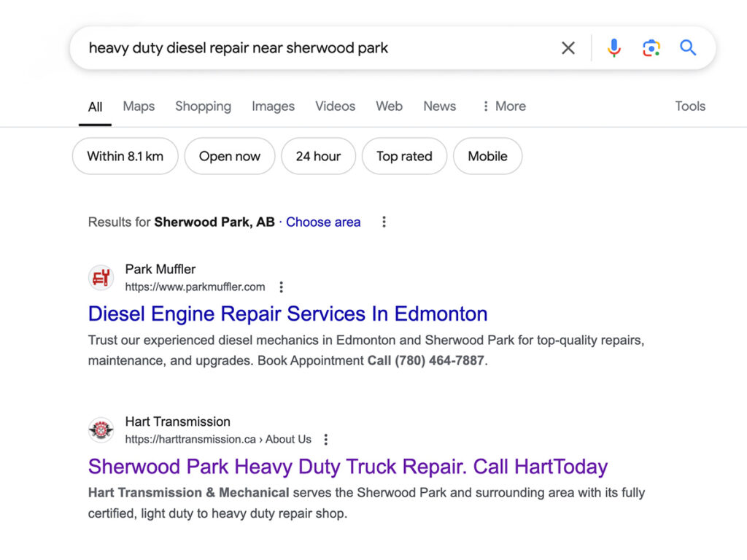Click the X to clear the search query
This screenshot has height=560, width=747.
click(568, 47)
